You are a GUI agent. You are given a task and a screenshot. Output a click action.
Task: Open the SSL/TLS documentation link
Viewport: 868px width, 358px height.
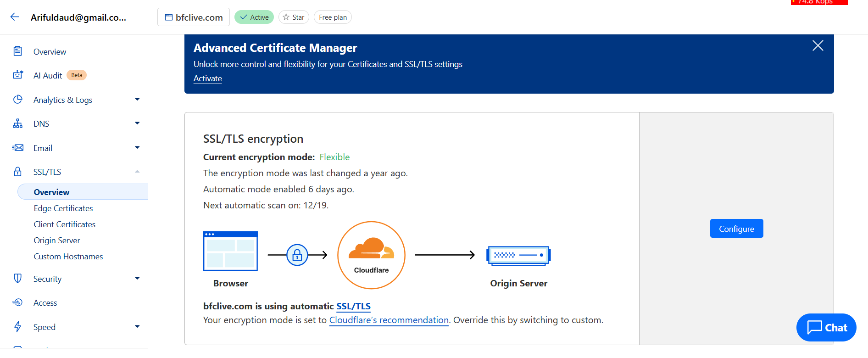pyautogui.click(x=353, y=306)
